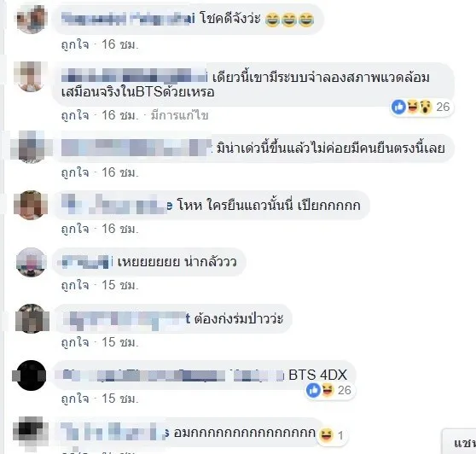Click the 15 ชม. timestamp under BTS 4DX
The width and height of the screenshot is (476, 454).
coord(120,399)
